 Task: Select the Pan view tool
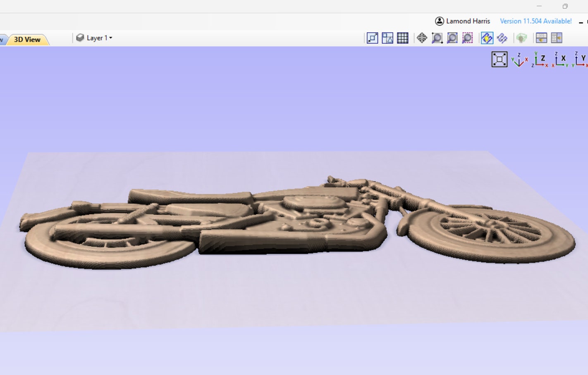coord(422,38)
